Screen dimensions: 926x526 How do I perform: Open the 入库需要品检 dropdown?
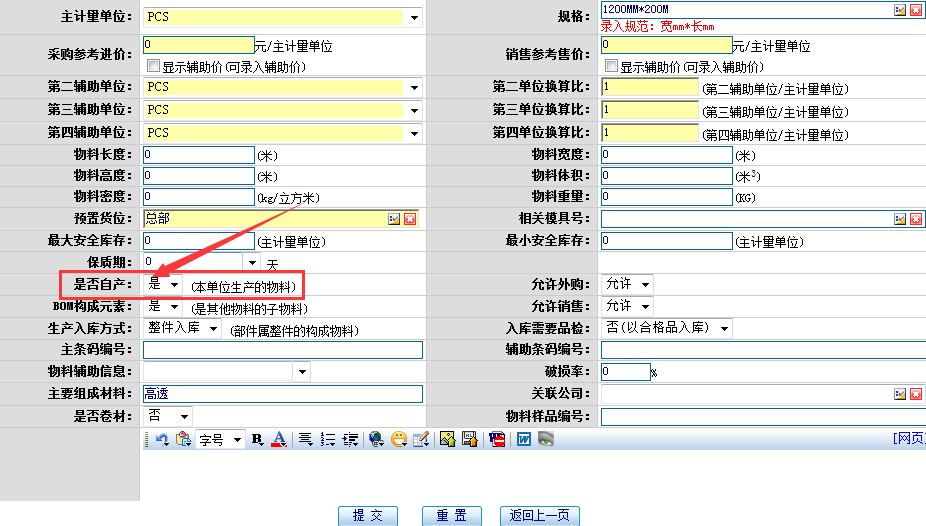(x=667, y=328)
